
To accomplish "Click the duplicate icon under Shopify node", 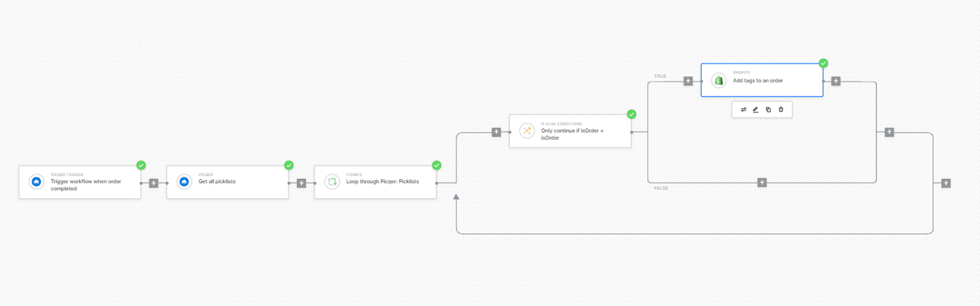I will tap(768, 110).
